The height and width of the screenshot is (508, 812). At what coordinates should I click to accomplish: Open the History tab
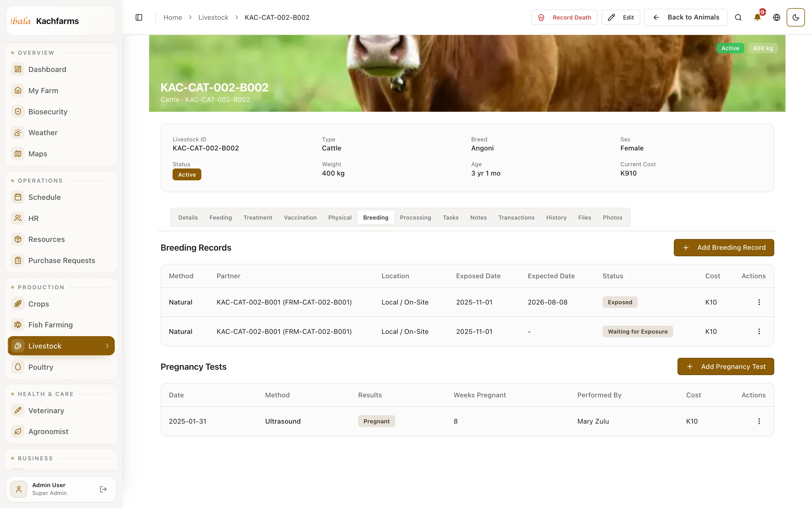tap(556, 217)
